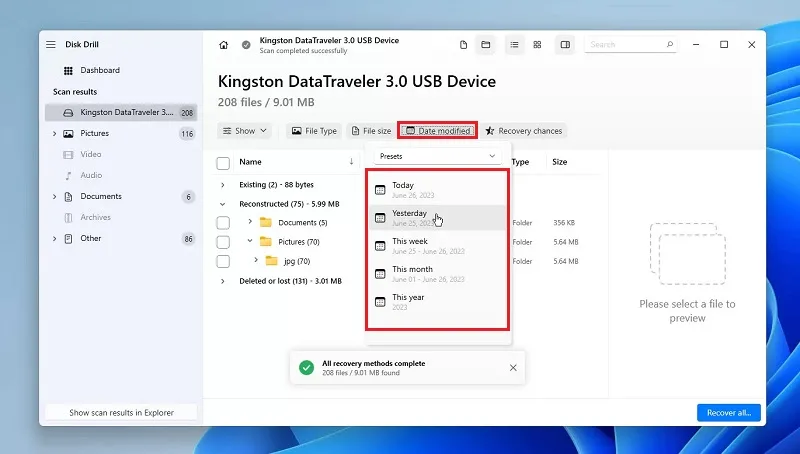The width and height of the screenshot is (800, 454).
Task: Click the scan completed checkmark status icon
Action: [x=246, y=45]
